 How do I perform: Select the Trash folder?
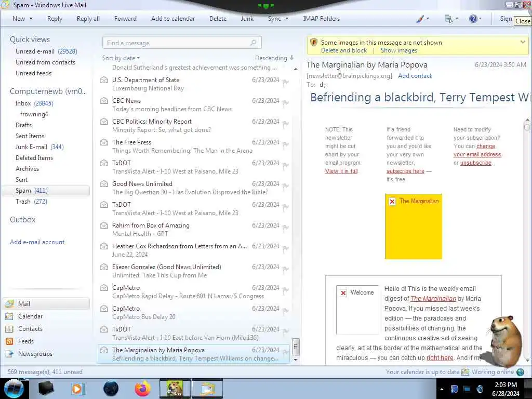pos(31,202)
